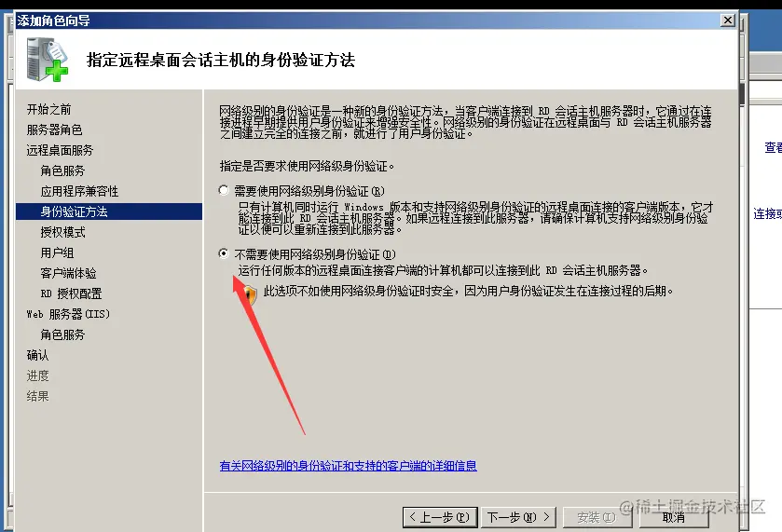Click the 添加角色向导 title bar text
The height and width of the screenshot is (532, 782).
tap(53, 20)
